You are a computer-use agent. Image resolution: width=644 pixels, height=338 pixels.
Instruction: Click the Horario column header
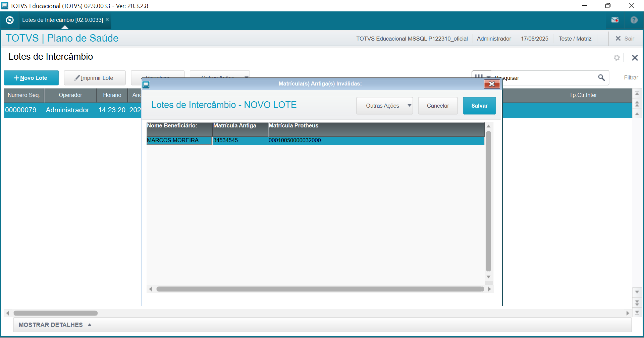pos(112,95)
